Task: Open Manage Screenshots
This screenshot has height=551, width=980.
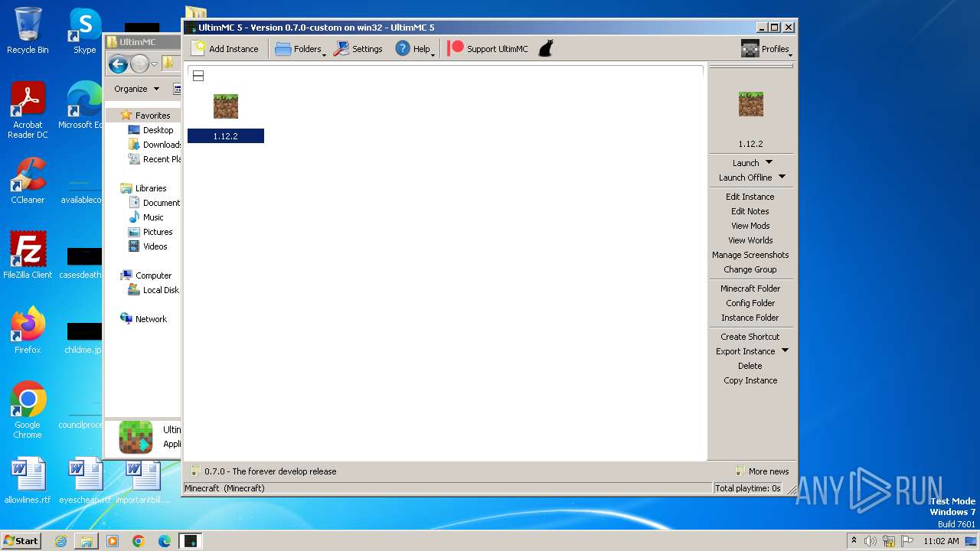Action: (x=750, y=255)
